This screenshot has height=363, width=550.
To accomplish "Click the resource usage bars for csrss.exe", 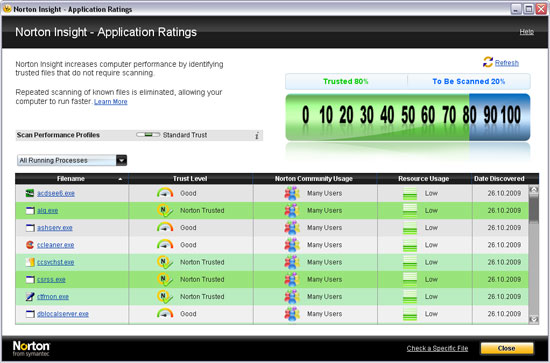I will pyautogui.click(x=410, y=280).
